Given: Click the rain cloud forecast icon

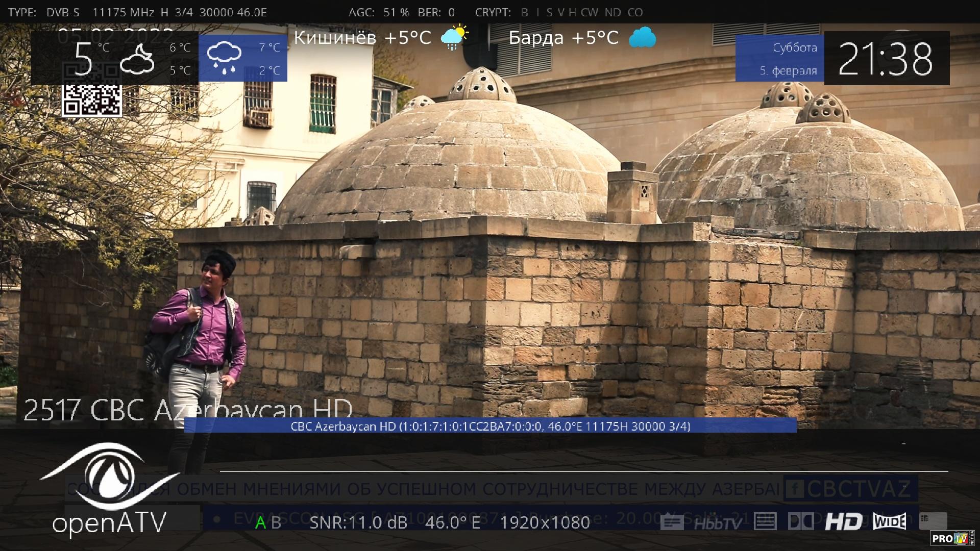Looking at the screenshot, I should coord(224,58).
